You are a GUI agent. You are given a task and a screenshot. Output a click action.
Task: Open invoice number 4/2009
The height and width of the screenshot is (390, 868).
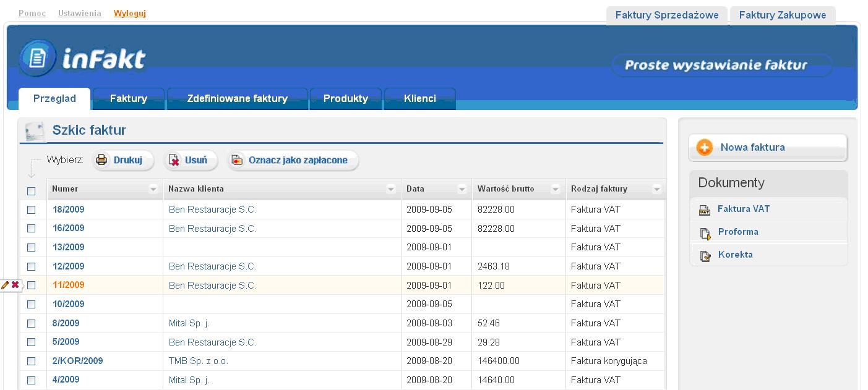66,379
